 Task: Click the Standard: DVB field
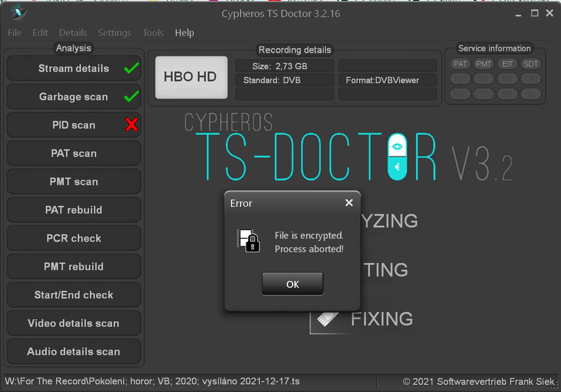point(285,80)
